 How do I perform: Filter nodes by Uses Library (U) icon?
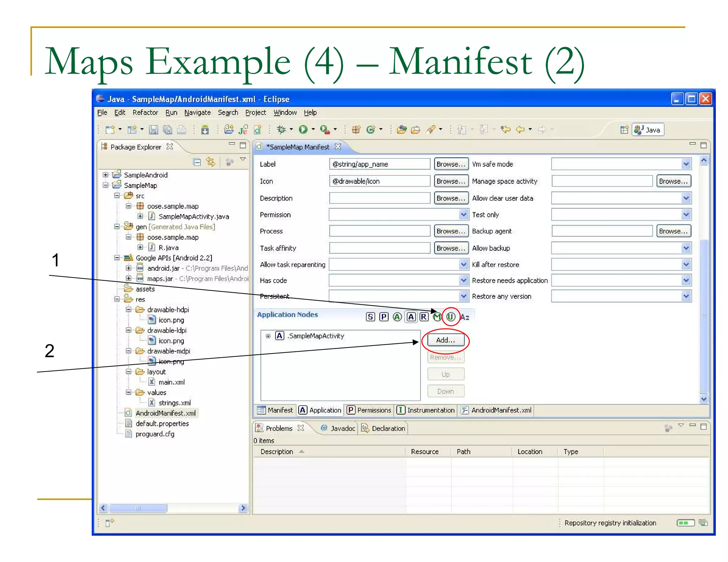tap(451, 317)
